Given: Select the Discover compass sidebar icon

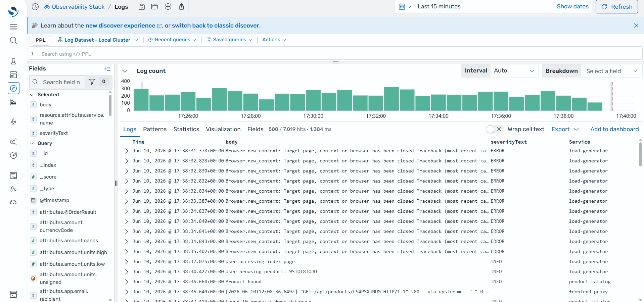Looking at the screenshot, I should 13,88.
